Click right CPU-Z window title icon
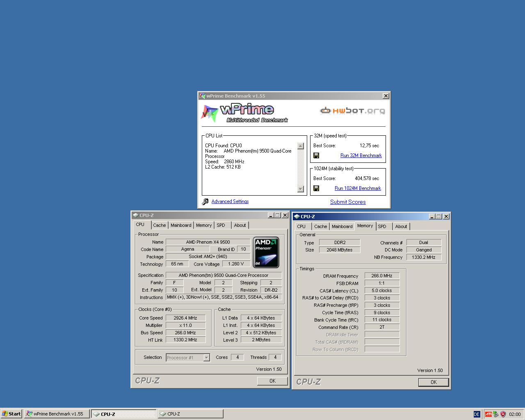Screen dimensions: 525x420 click(297, 217)
